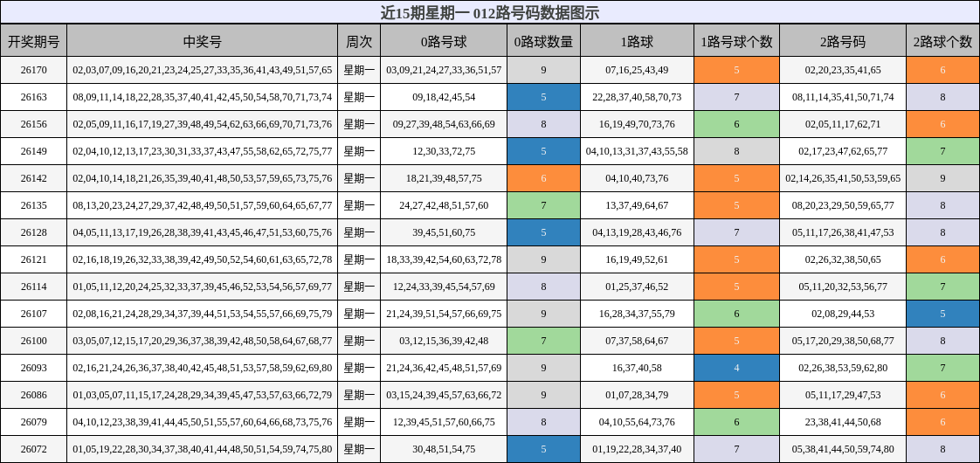Click the 周次 column header
The image size is (980, 463).
pyautogui.click(x=359, y=42)
